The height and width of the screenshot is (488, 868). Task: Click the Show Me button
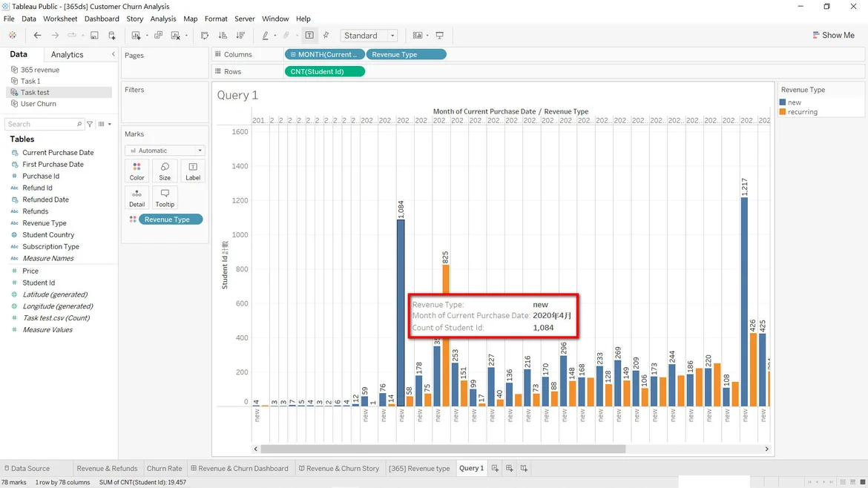click(x=833, y=36)
